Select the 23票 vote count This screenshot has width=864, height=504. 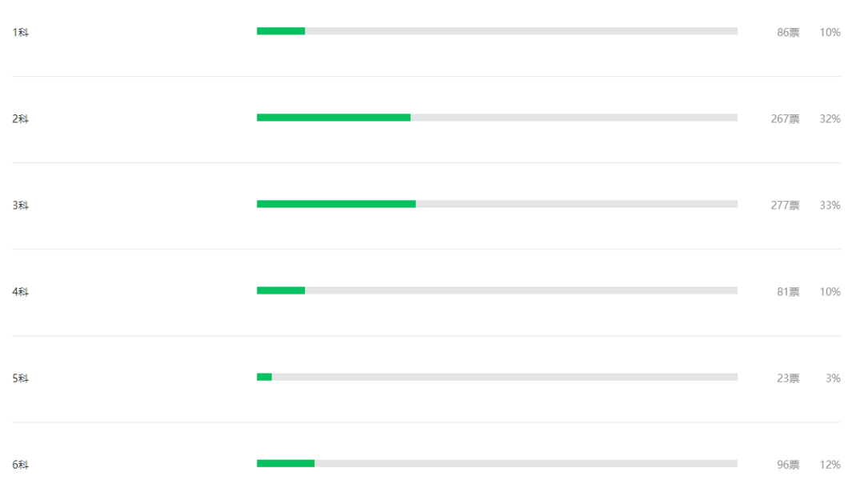click(x=788, y=378)
